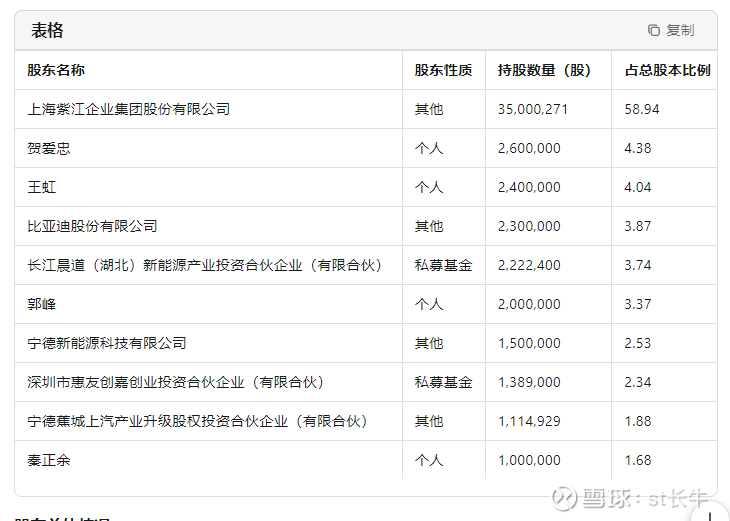Click the copy icon beside 复制

click(x=654, y=30)
